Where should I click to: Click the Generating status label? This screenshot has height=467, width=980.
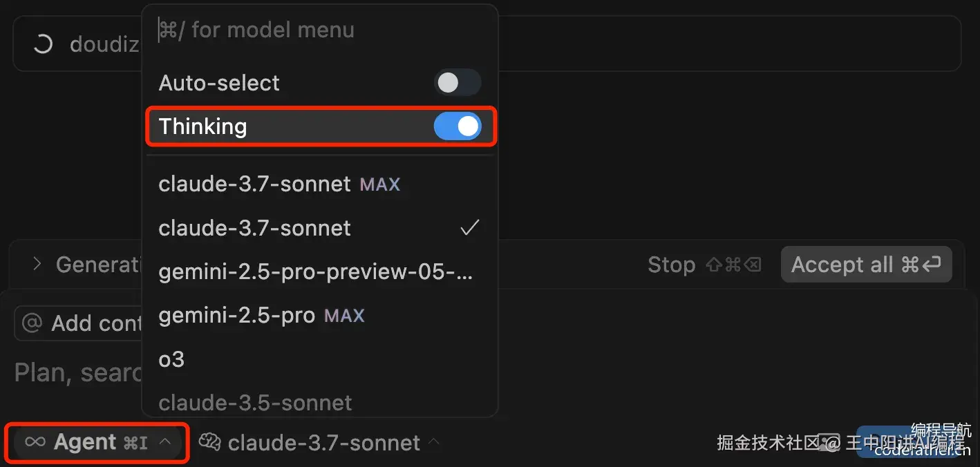point(97,264)
